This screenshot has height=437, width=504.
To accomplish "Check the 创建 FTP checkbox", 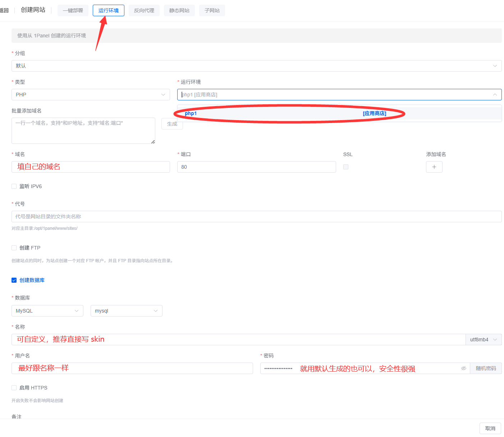I will (14, 248).
